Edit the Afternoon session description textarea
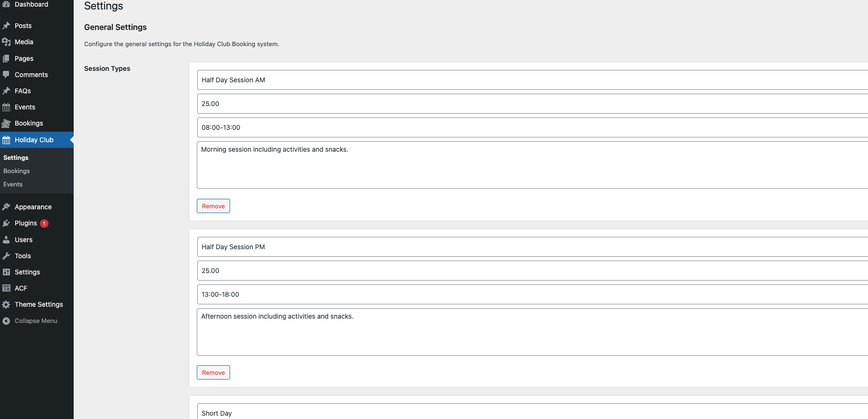Image resolution: width=868 pixels, height=419 pixels. 532,332
